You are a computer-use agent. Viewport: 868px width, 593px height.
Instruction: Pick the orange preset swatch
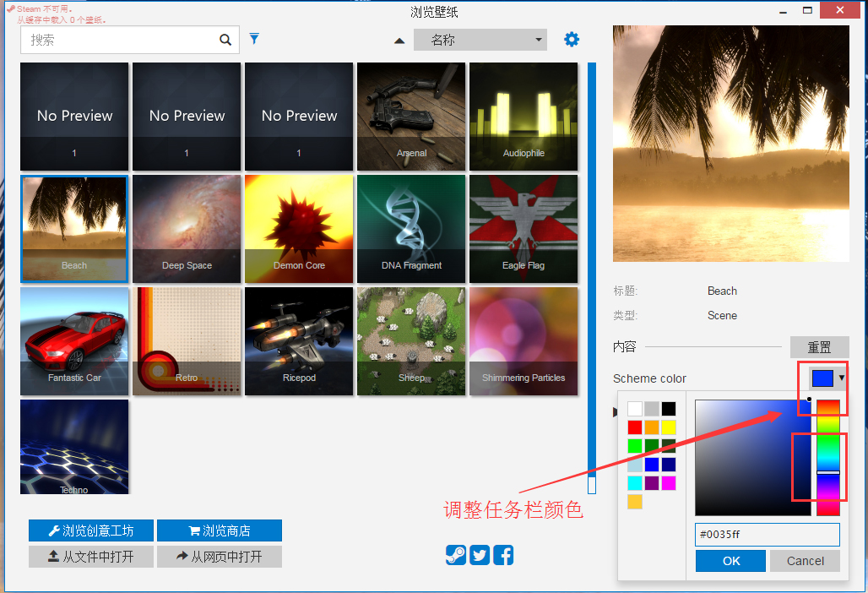[652, 427]
